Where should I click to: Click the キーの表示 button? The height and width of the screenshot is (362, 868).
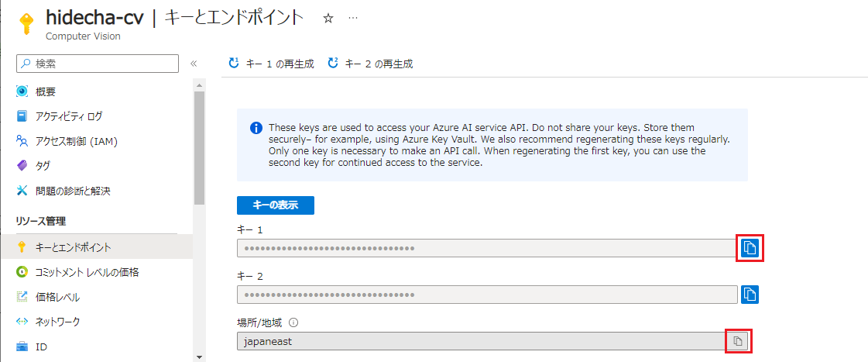coord(276,205)
